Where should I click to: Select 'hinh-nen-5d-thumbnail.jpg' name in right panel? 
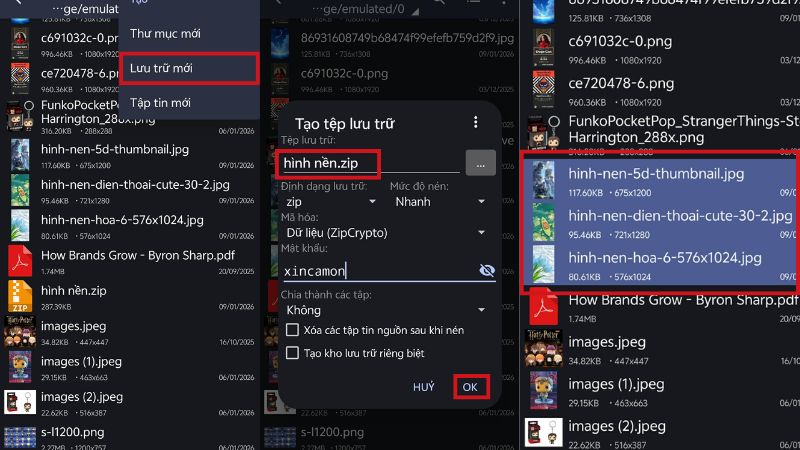click(656, 173)
